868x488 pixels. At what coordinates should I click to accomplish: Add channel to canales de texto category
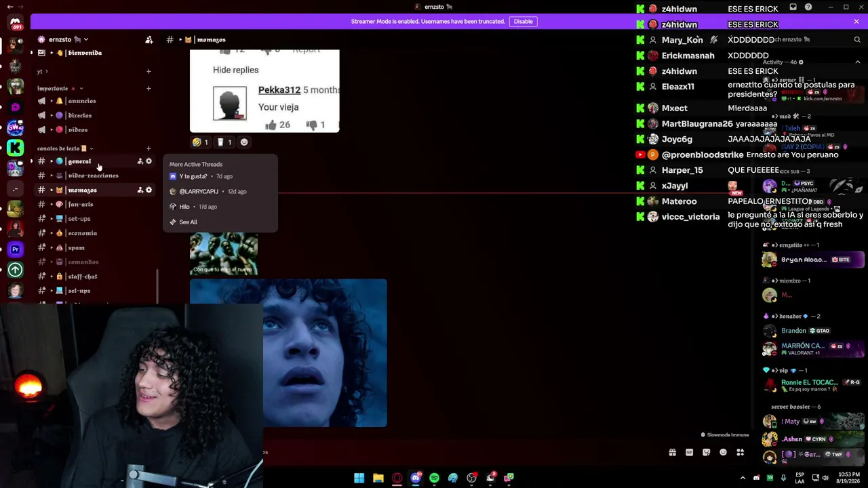point(149,148)
